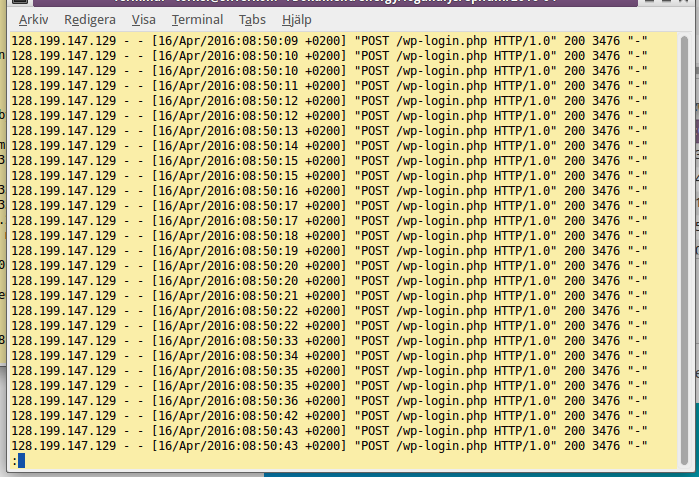Click HTTP/1.0 on the 08:50:21 line
The width and height of the screenshot is (699, 477).
(x=522, y=296)
